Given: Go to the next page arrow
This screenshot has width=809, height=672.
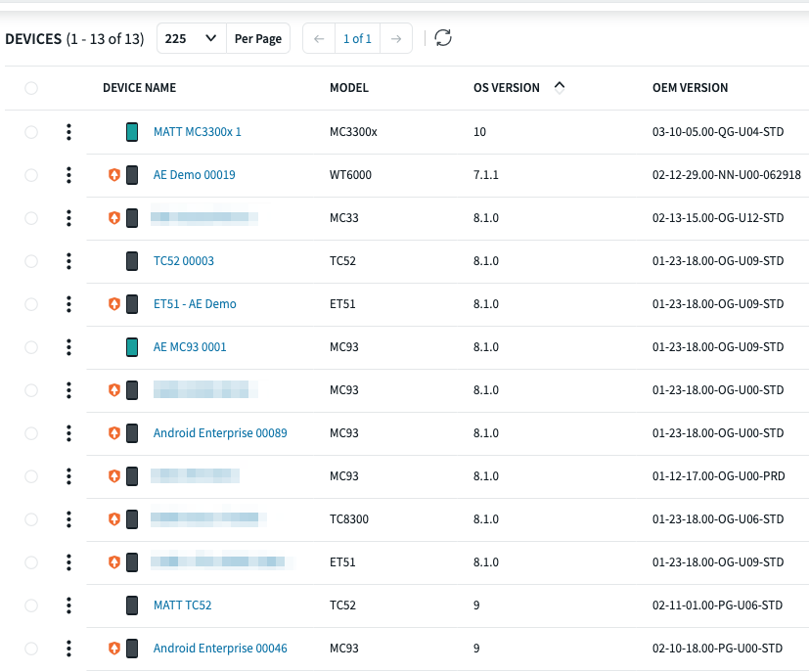Looking at the screenshot, I should pyautogui.click(x=395, y=39).
